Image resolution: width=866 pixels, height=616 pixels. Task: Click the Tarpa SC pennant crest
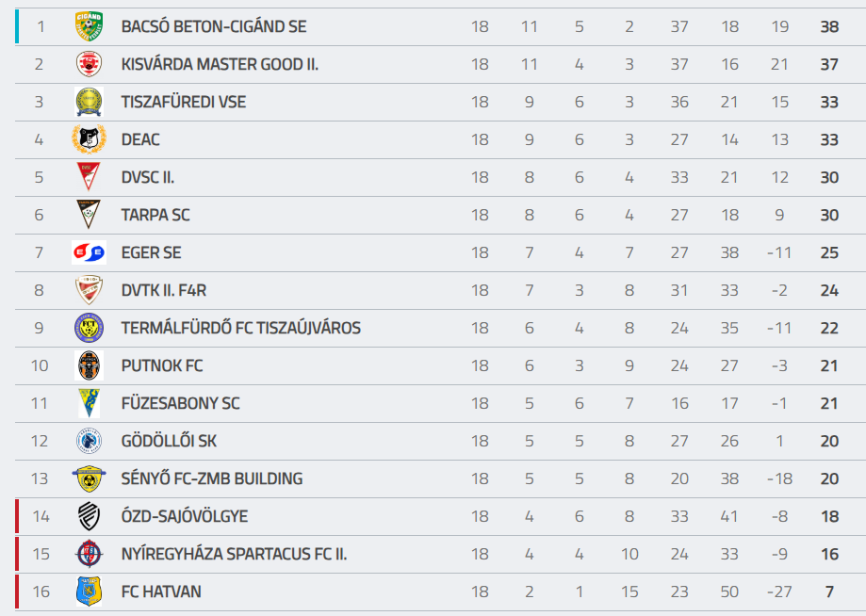pos(90,215)
